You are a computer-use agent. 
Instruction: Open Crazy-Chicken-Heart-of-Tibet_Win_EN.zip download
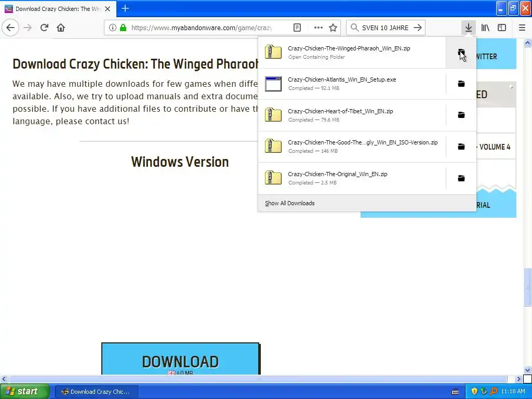(x=352, y=115)
